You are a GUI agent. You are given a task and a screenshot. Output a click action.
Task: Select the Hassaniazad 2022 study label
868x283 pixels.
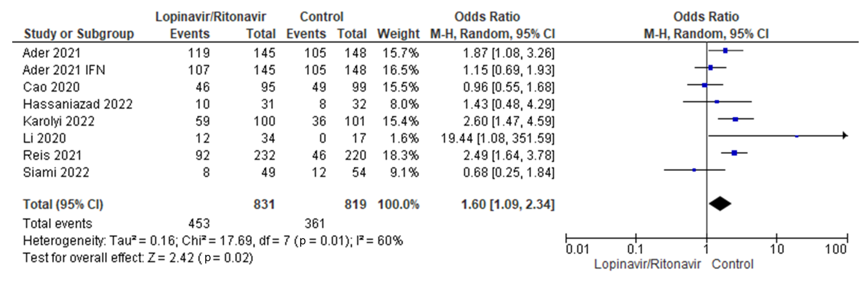[77, 104]
